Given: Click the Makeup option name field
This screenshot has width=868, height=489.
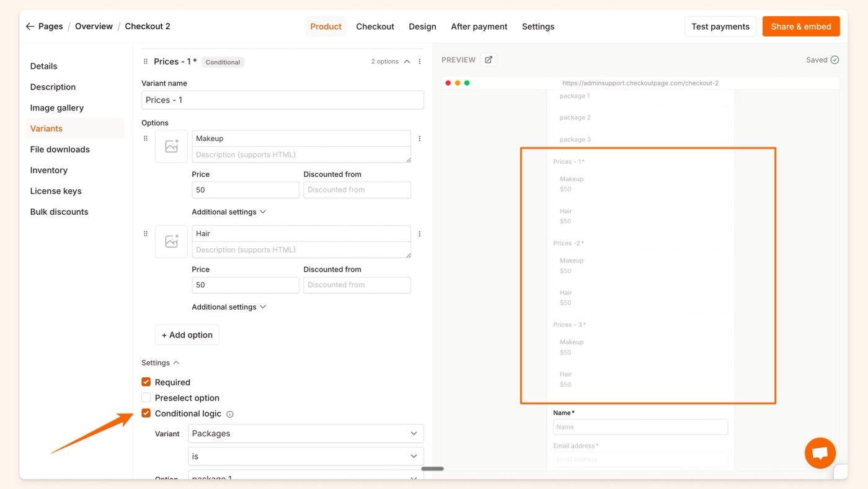Looking at the screenshot, I should click(301, 138).
